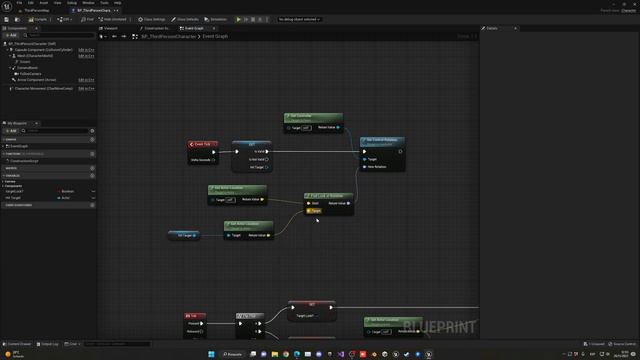Start Simulation from toolbar
This screenshot has height=360, width=640.
click(216, 19)
